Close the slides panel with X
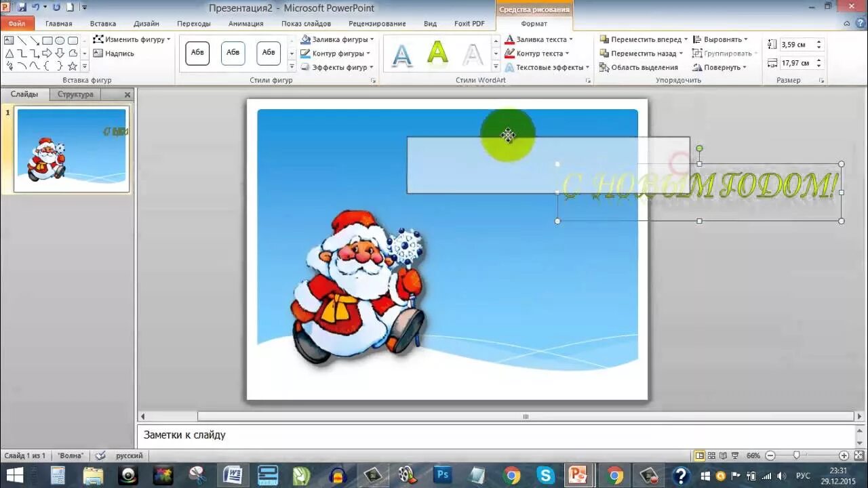The image size is (868, 488). click(127, 95)
